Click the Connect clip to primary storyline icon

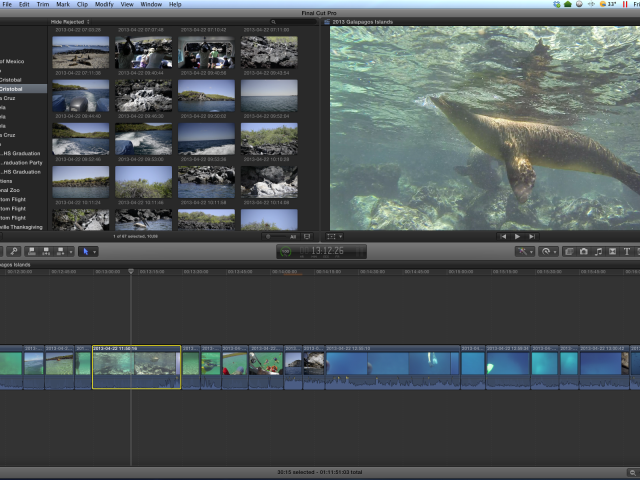click(x=32, y=251)
